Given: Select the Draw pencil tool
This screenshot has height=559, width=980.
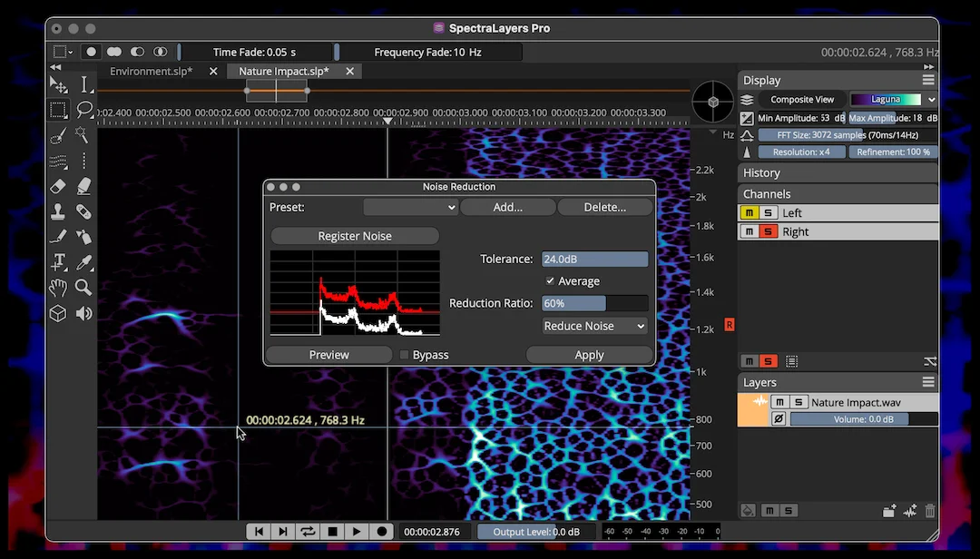Looking at the screenshot, I should tap(58, 237).
